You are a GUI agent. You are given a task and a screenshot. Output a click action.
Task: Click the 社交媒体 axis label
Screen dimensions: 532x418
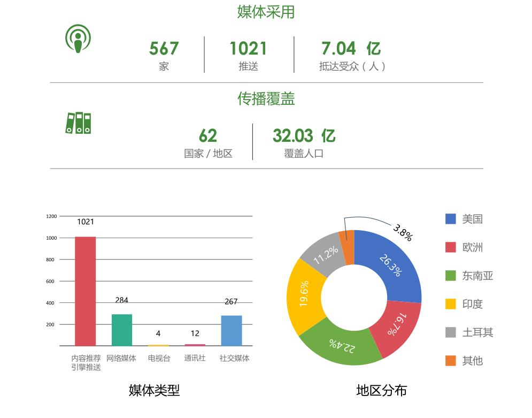point(234,358)
